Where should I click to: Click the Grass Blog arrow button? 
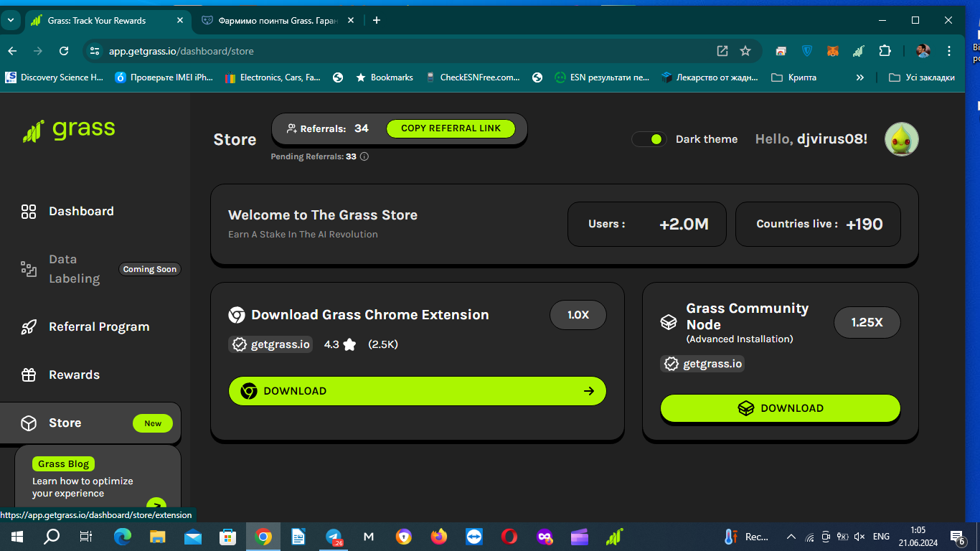point(156,504)
